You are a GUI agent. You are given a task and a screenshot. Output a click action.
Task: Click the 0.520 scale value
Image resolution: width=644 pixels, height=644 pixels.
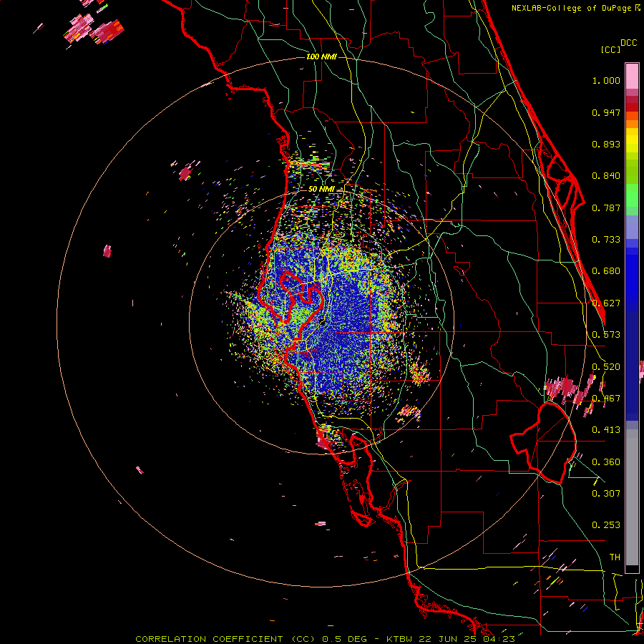(x=606, y=366)
